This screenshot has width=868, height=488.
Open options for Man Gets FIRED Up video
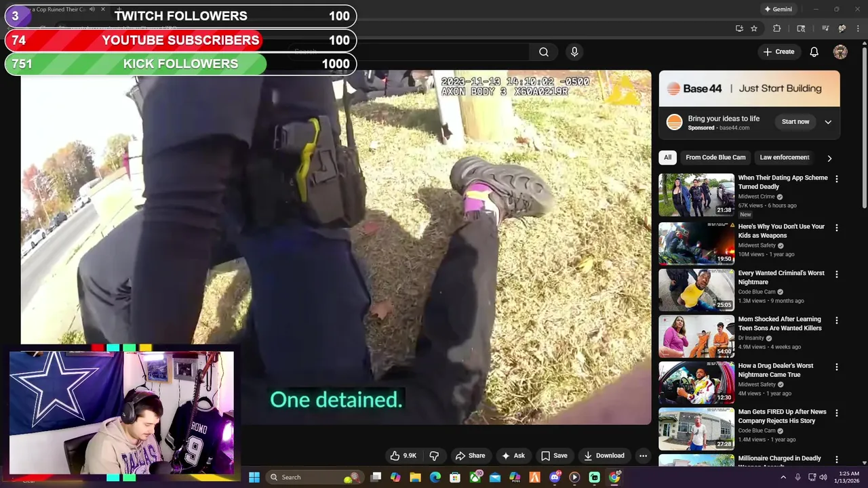[x=836, y=413]
